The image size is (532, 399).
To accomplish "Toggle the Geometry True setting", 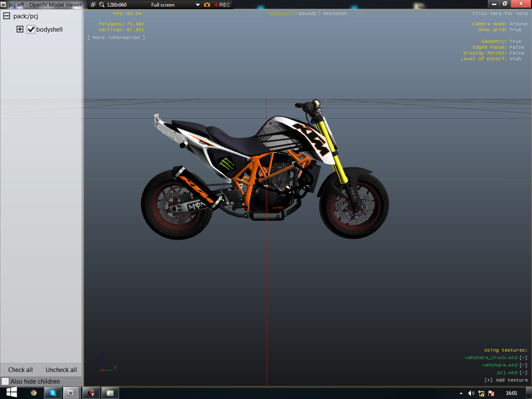I will tap(501, 41).
